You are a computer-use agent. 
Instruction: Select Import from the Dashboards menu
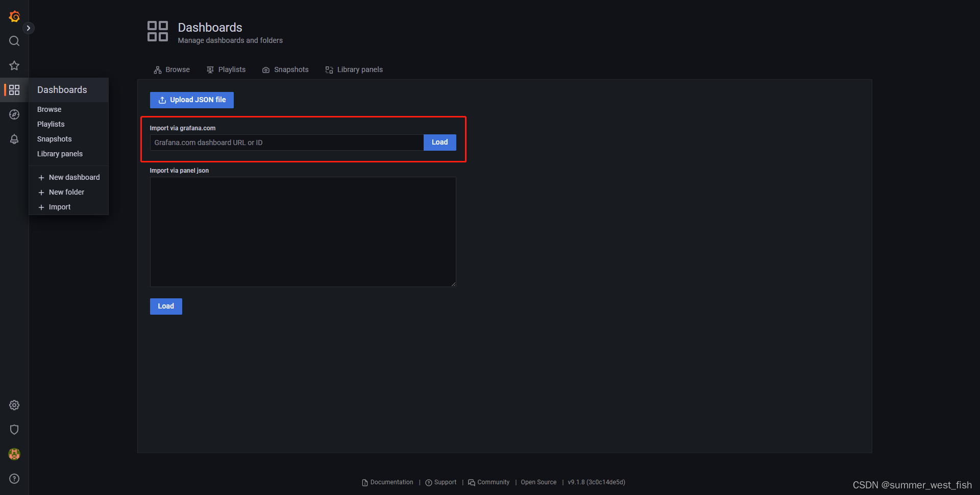[60, 207]
